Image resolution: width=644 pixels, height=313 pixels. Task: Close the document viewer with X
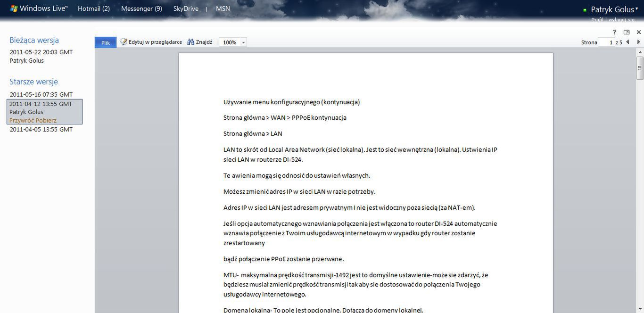click(x=639, y=32)
